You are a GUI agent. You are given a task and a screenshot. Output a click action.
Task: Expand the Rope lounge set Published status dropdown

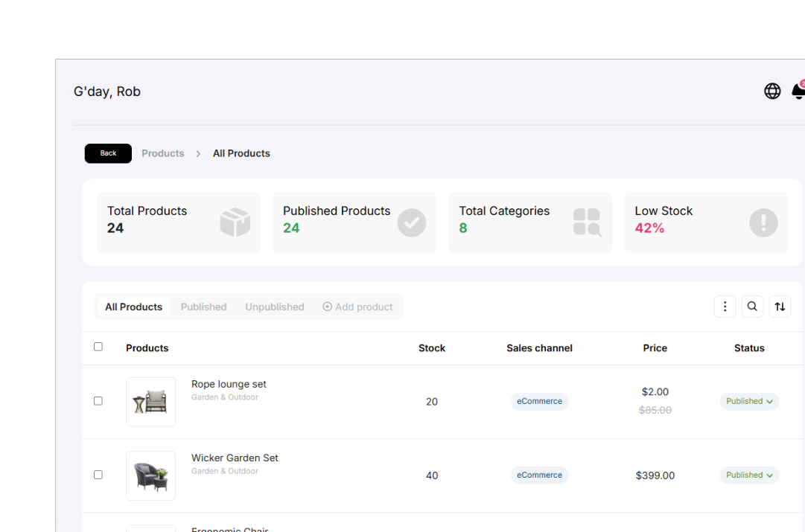click(749, 401)
